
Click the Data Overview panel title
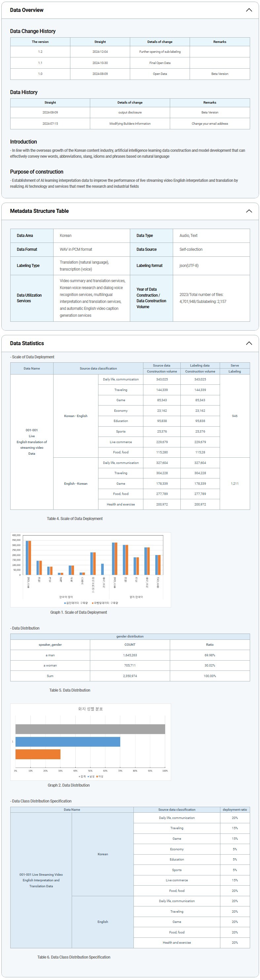[x=27, y=10]
